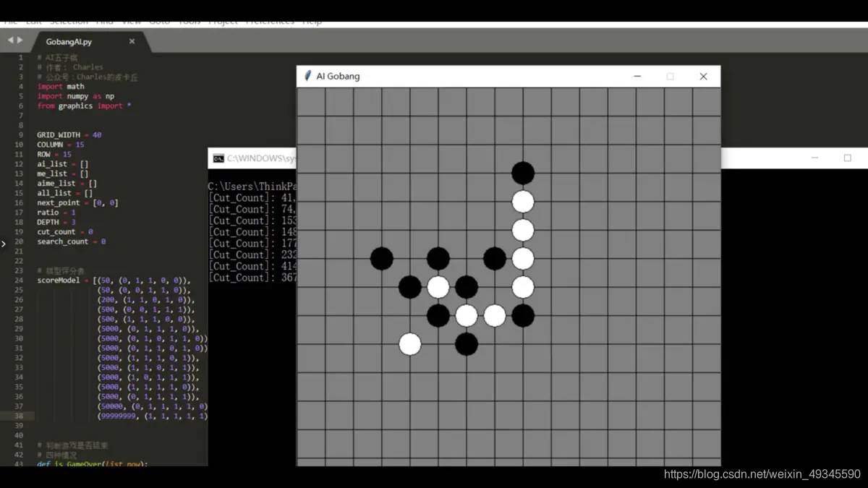Minimize the AI Gobang window
The image size is (868, 488).
point(637,76)
